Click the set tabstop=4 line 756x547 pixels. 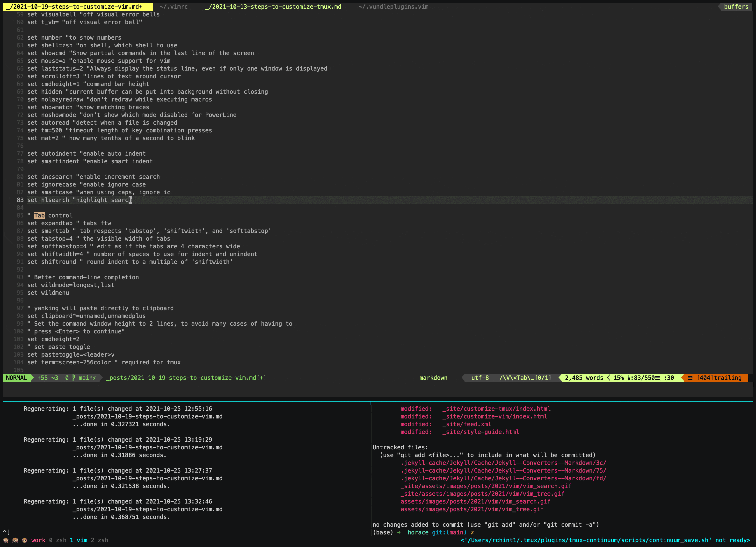tap(99, 238)
